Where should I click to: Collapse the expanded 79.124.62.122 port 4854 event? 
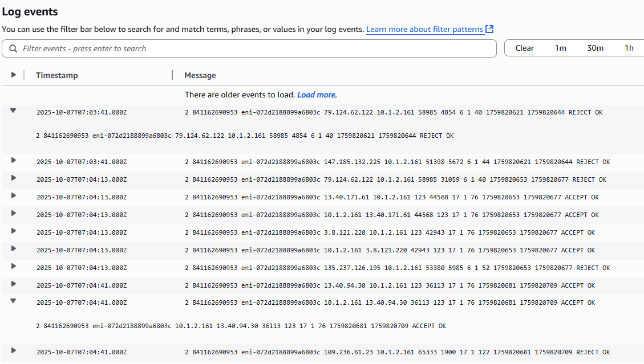[x=13, y=111]
